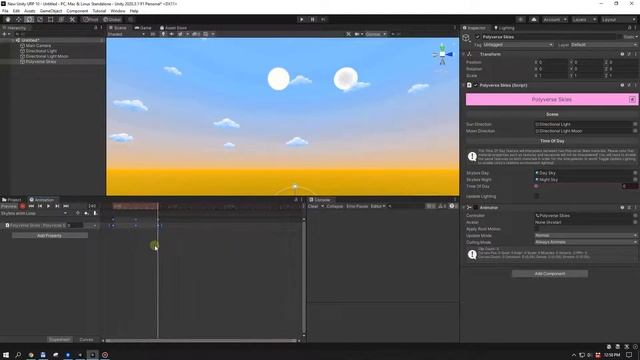Switch to Curves view in Animation
Image resolution: width=640 pixels, height=360 pixels.
[x=86, y=340]
